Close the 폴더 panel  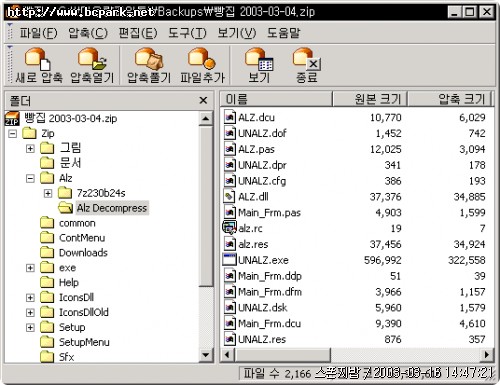click(203, 100)
